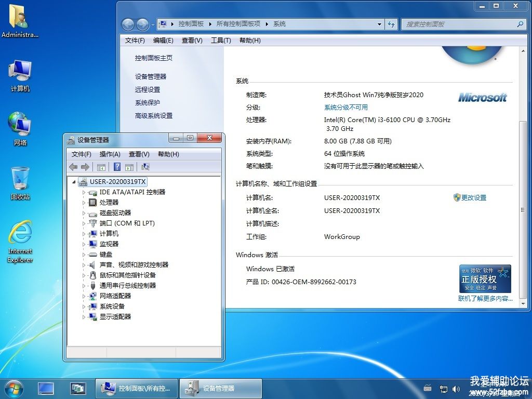The image size is (532, 399).
Task: Click 联机了解更多内容 link
Action: [x=485, y=299]
